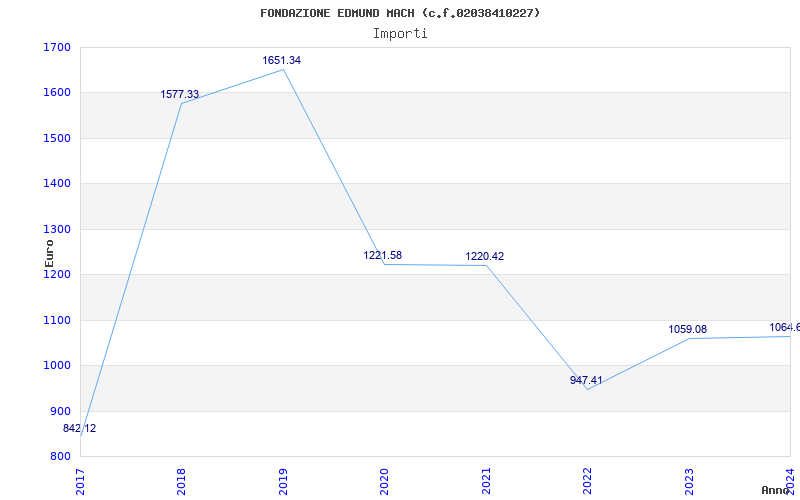800x500 pixels.
Task: Click the 1600 y-axis tick label
Action: pos(57,93)
